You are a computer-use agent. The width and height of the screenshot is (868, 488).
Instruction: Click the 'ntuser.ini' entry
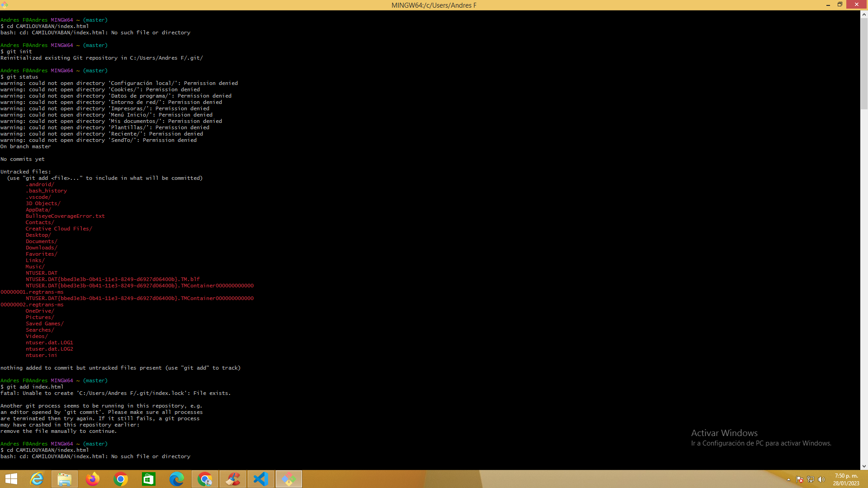pyautogui.click(x=42, y=355)
